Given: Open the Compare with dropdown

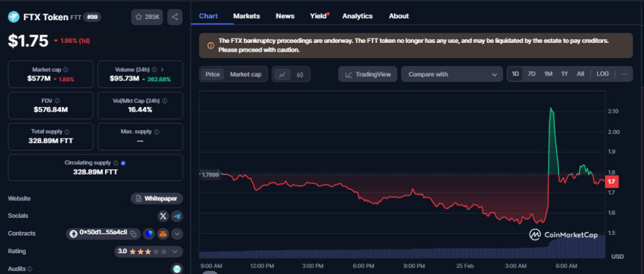Looking at the screenshot, I should [452, 74].
